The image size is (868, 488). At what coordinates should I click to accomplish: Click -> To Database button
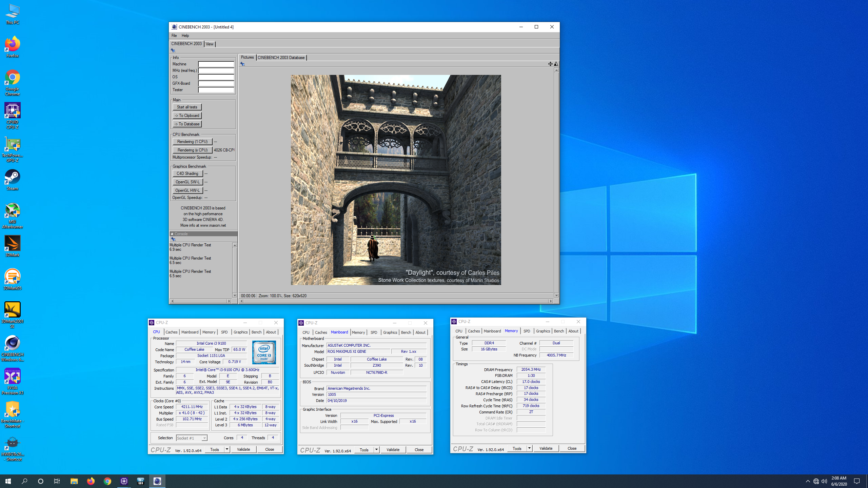(x=187, y=124)
